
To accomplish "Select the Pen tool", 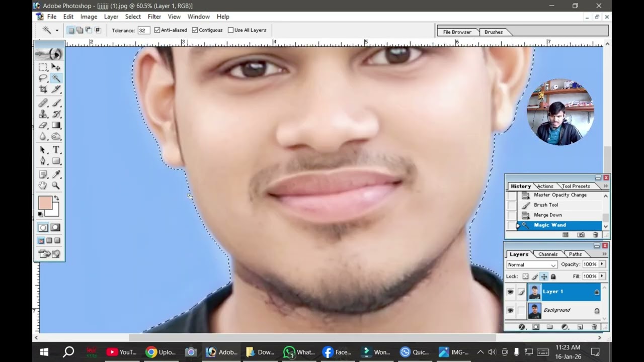I will click(x=43, y=161).
